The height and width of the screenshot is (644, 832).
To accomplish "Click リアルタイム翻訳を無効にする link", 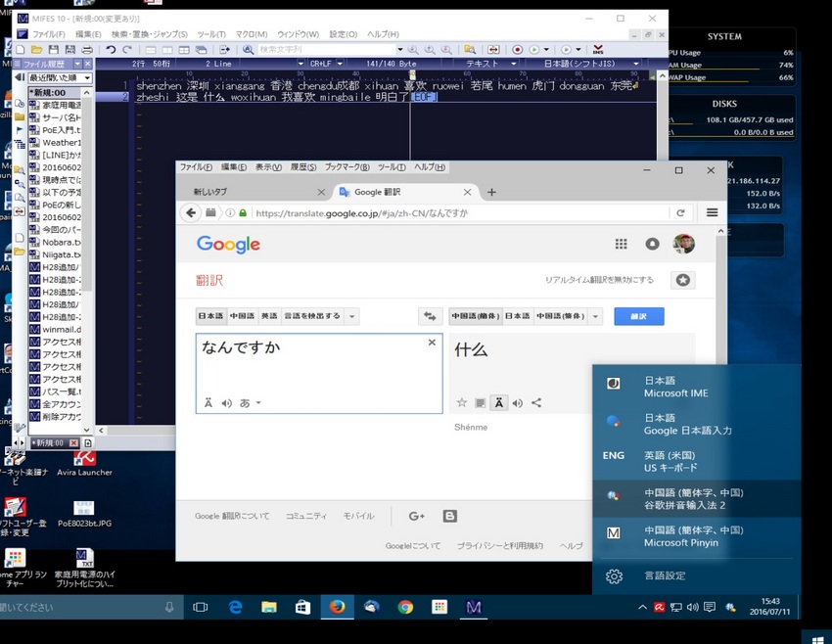I will click(600, 280).
